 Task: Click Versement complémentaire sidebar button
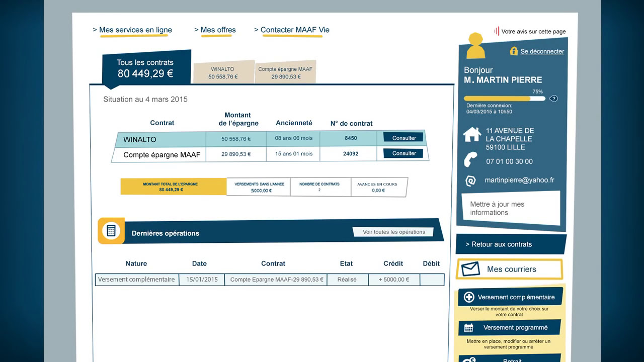[511, 297]
